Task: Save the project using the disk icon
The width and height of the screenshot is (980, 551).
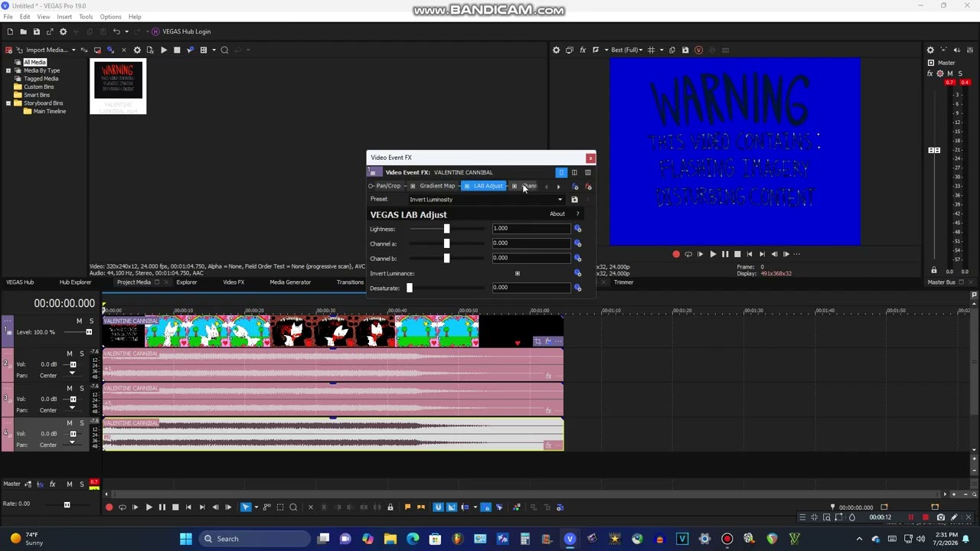Action: 36,31
